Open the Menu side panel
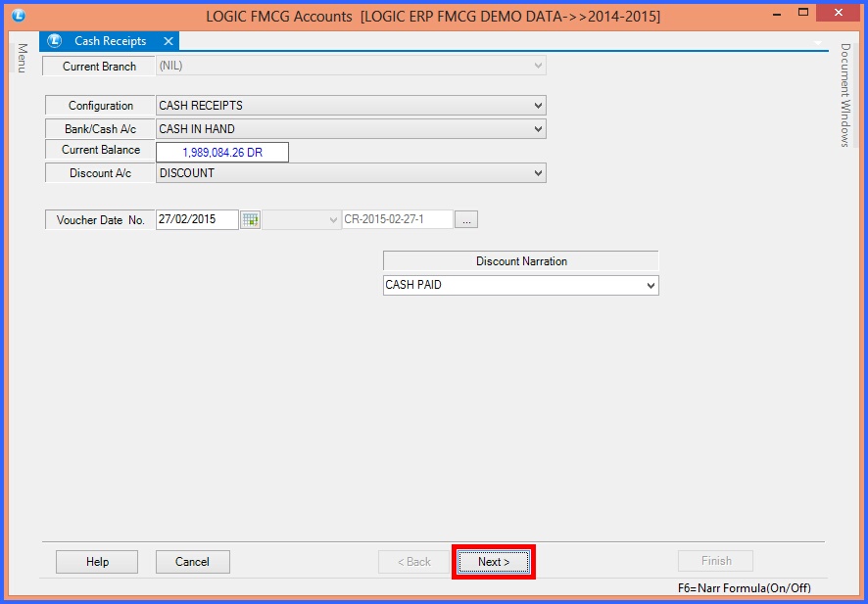868x604 pixels. point(23,58)
